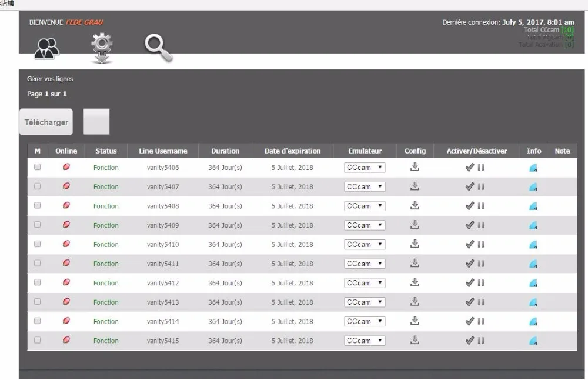The image size is (588, 380).
Task: Tick the checkbox for vanity5406
Action: tap(37, 167)
